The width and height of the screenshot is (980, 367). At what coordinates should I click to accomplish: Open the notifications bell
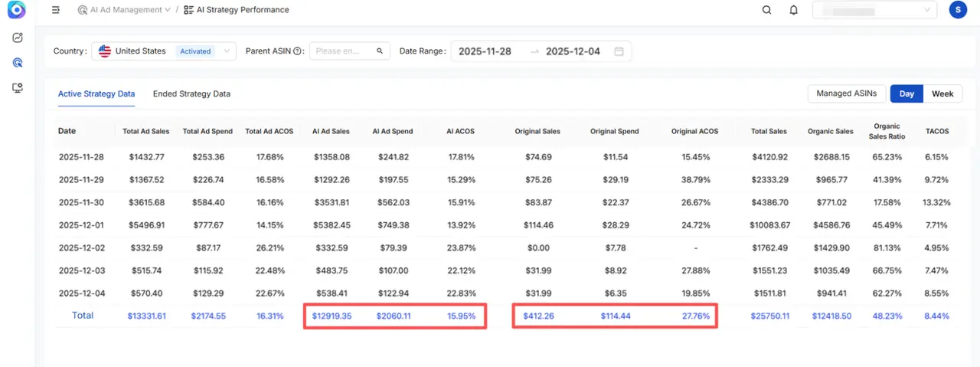794,10
